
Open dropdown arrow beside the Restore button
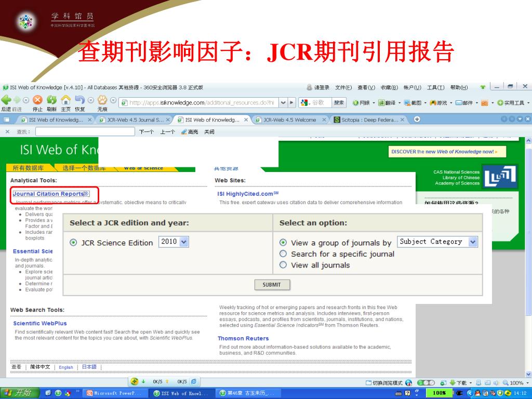coord(90,100)
